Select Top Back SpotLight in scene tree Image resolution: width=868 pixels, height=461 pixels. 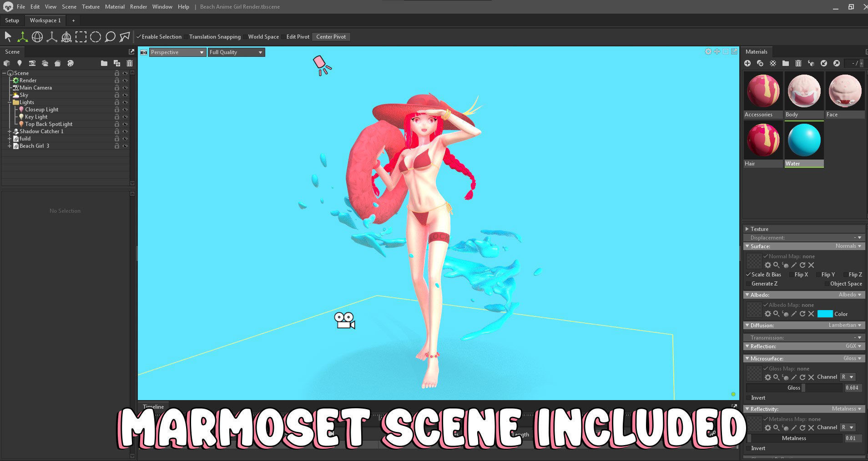tap(49, 124)
